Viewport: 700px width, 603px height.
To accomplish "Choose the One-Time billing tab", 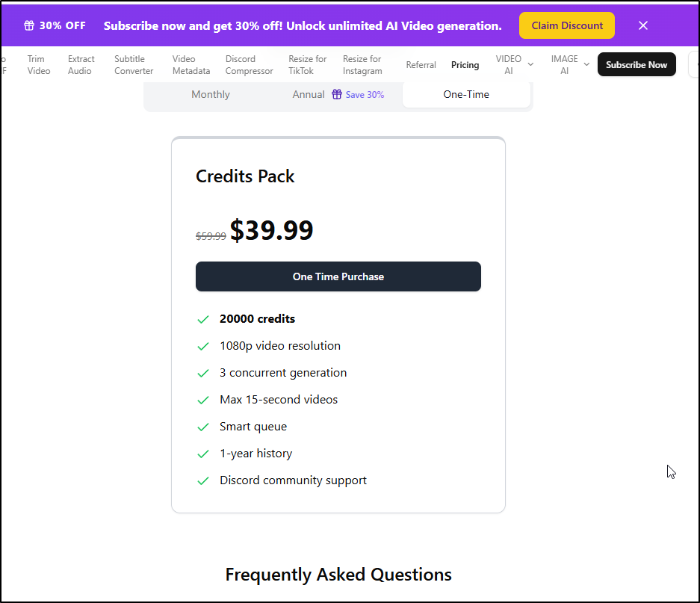I will tap(466, 95).
